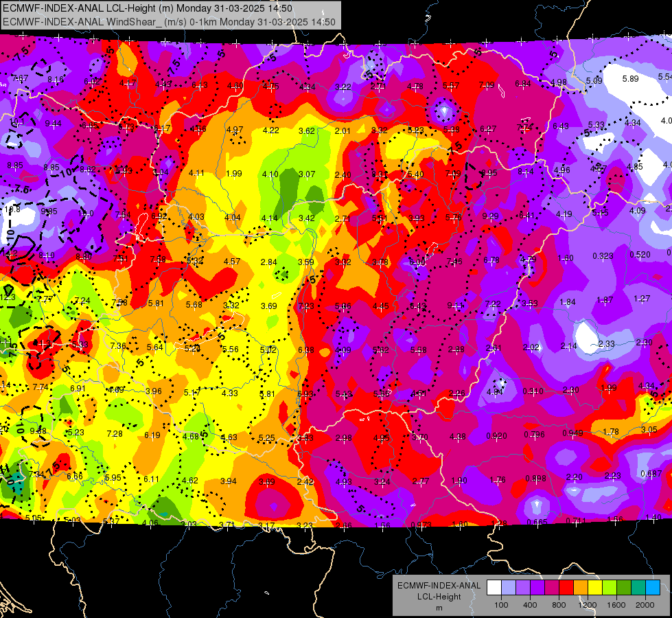The width and height of the screenshot is (672, 618).
Task: Click the 0.711 value at the map's bottom edge
Action: click(576, 521)
